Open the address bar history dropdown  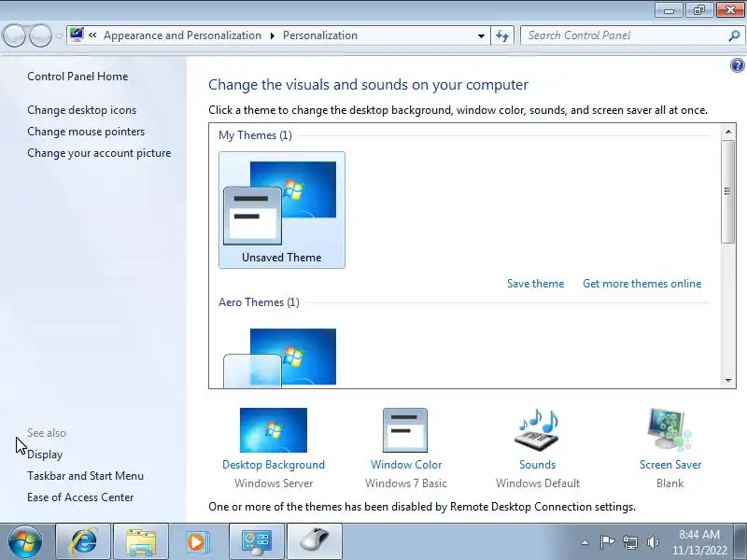481,35
